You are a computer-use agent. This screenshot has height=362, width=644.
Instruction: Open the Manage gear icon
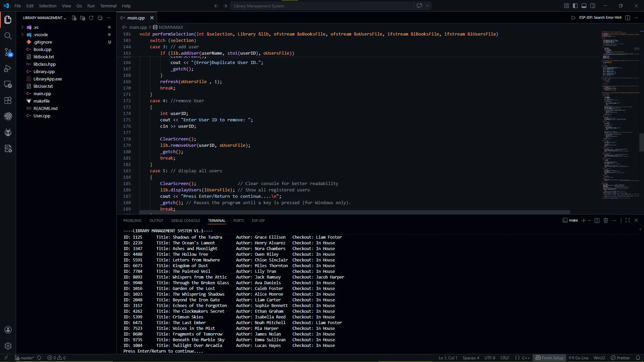8,346
